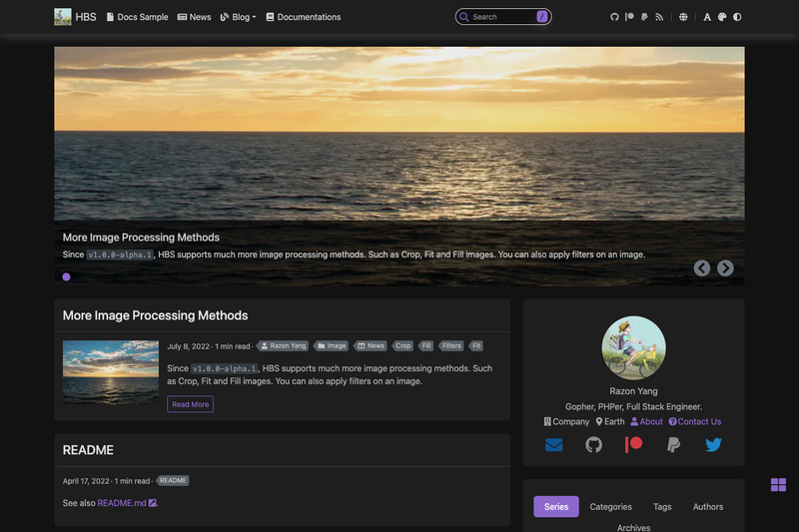Click the Fit tag badge

tap(476, 346)
